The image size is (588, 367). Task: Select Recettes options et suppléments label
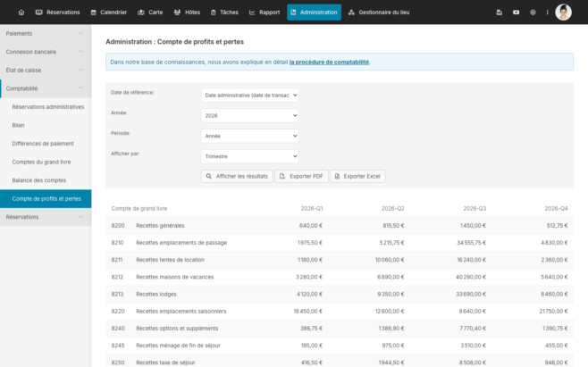pyautogui.click(x=177, y=329)
